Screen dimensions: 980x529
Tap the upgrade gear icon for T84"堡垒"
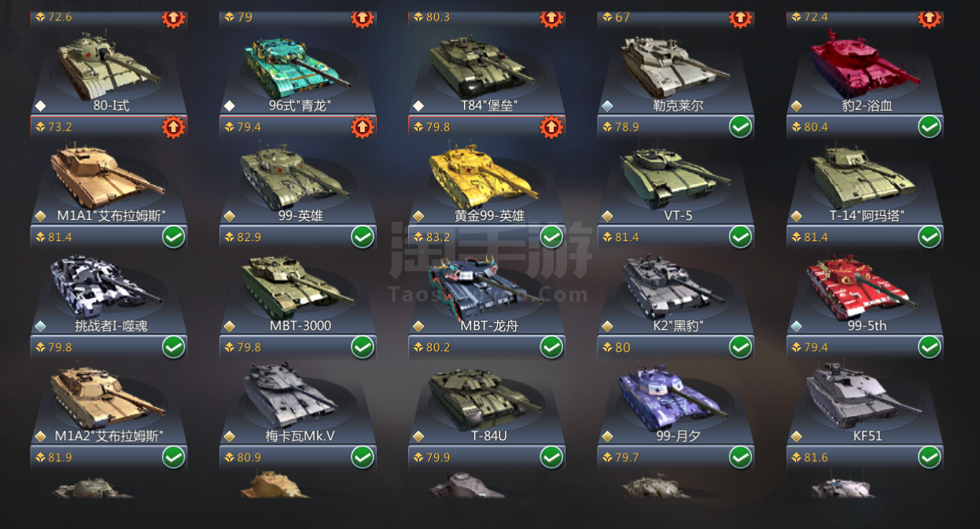tap(551, 127)
